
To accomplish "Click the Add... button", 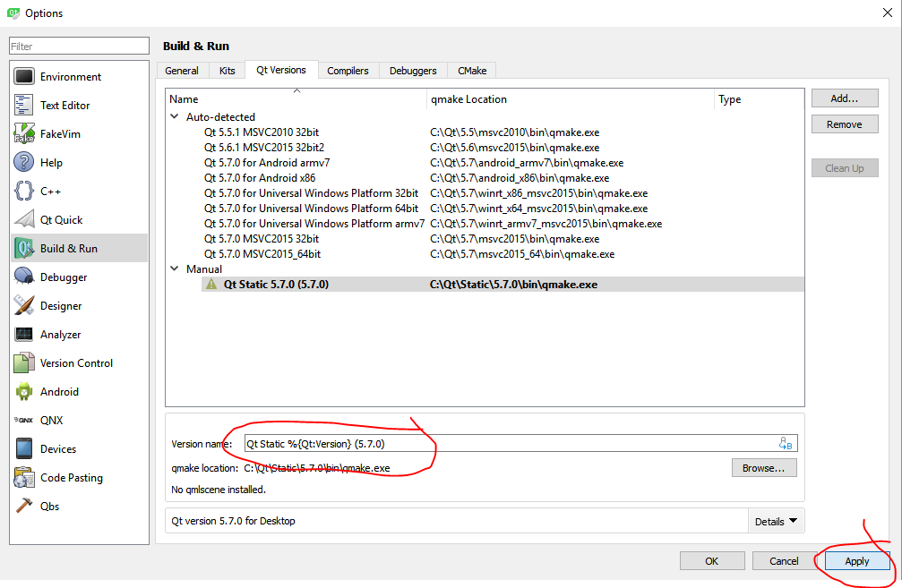I will point(845,98).
